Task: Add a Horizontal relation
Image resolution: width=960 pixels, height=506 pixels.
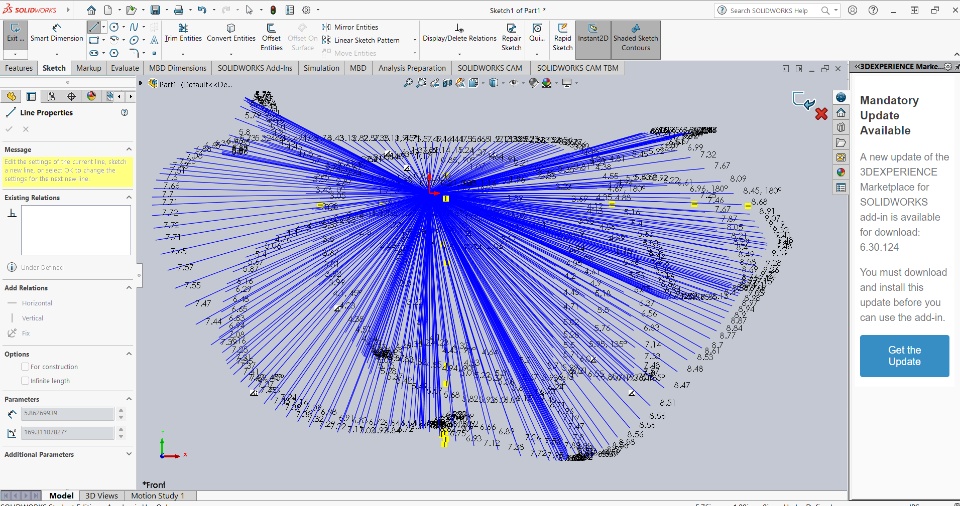Action: [30, 303]
